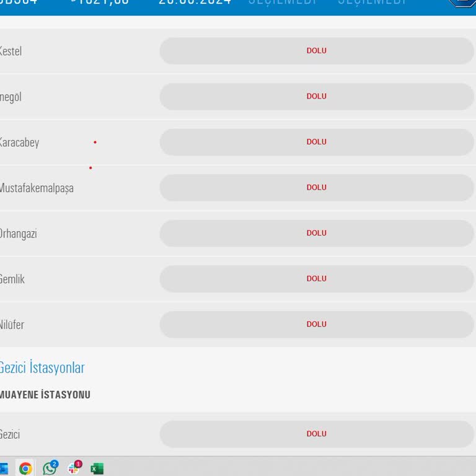Open Slack from the taskbar
Image resolution: width=476 pixels, height=476 pixels.
pos(74,468)
